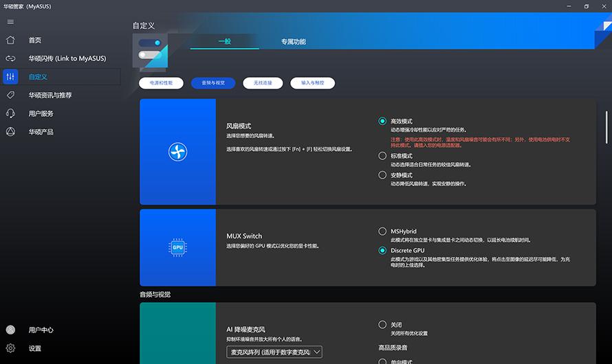Go to 首页 via the home icon

[x=10, y=40]
